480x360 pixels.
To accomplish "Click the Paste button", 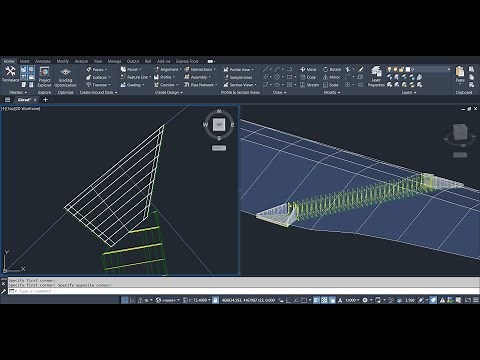I will pos(460,75).
